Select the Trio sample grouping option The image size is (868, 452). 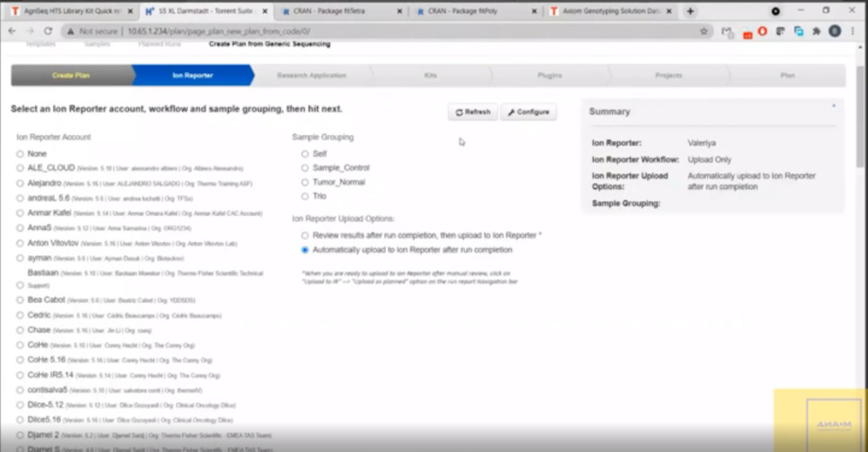305,197
